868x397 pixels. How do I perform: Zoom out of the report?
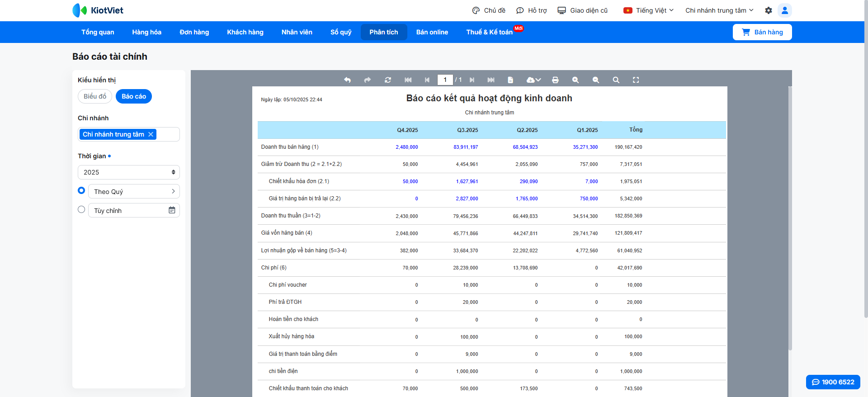pyautogui.click(x=595, y=80)
